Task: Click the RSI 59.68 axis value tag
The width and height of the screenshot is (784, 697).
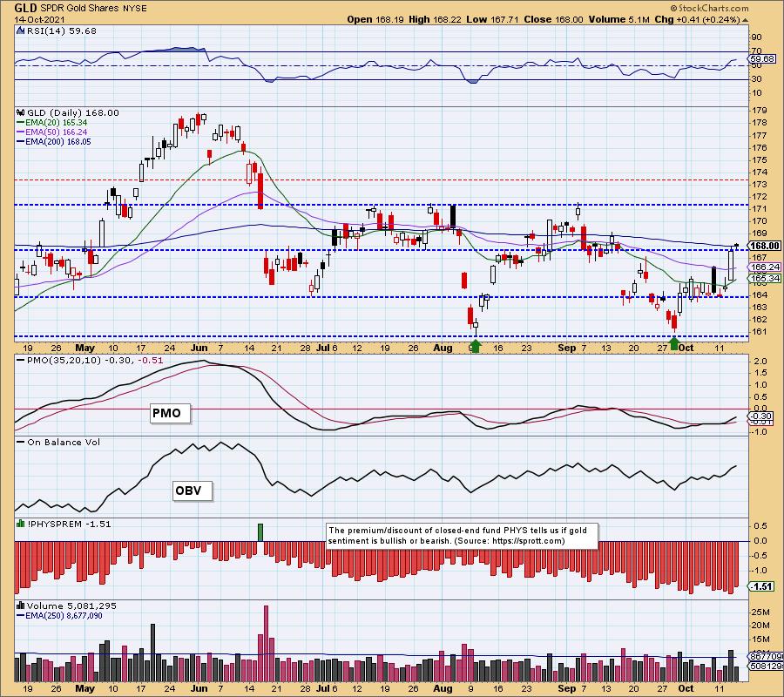Action: click(762, 59)
